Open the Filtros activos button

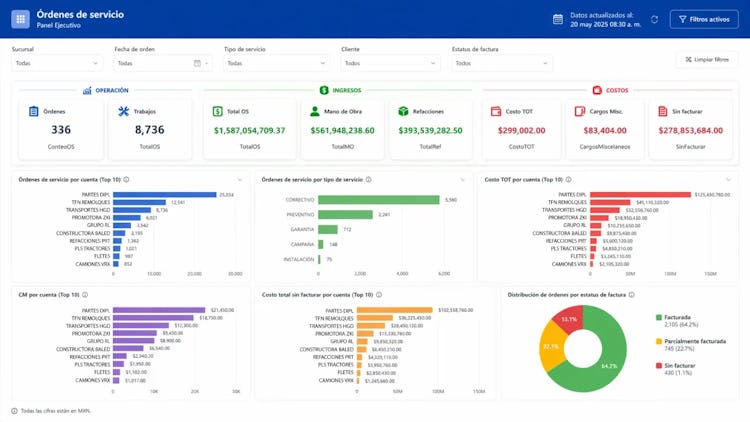coord(704,20)
